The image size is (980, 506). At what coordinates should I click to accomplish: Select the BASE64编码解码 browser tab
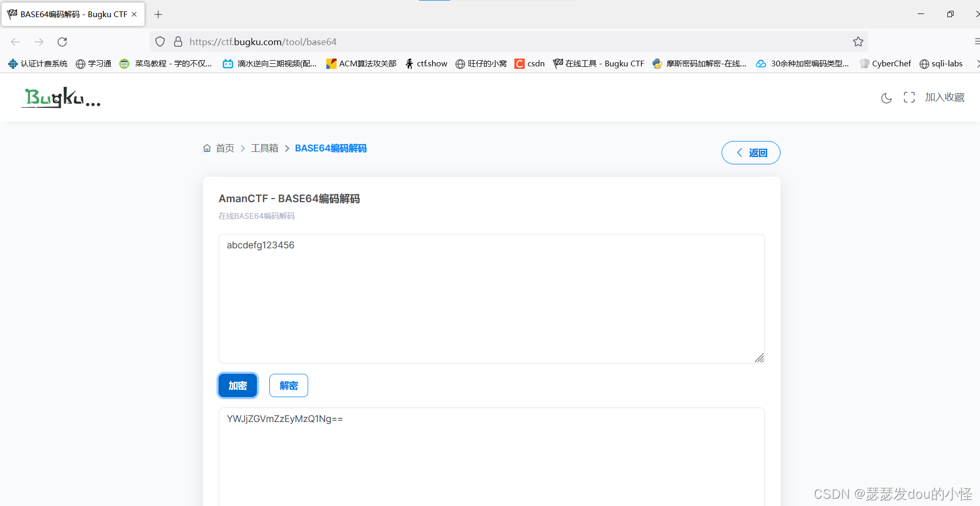point(73,15)
